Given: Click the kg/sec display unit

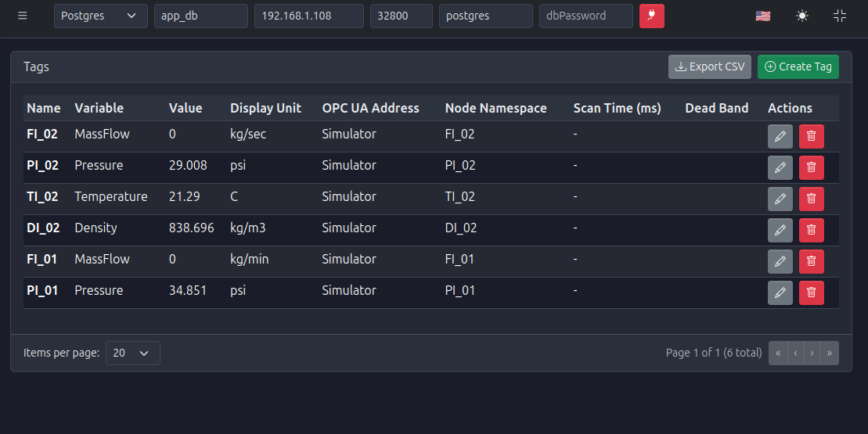Looking at the screenshot, I should pos(248,135).
